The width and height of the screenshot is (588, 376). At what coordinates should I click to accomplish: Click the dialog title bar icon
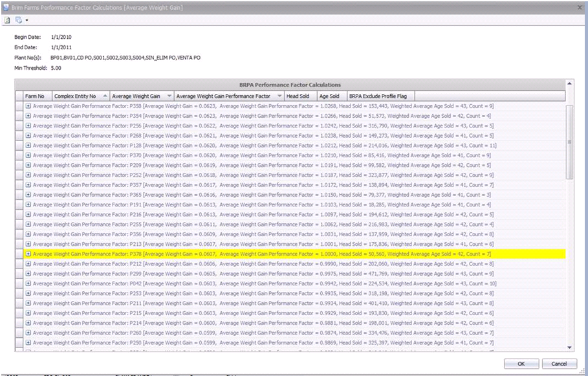click(x=6, y=8)
